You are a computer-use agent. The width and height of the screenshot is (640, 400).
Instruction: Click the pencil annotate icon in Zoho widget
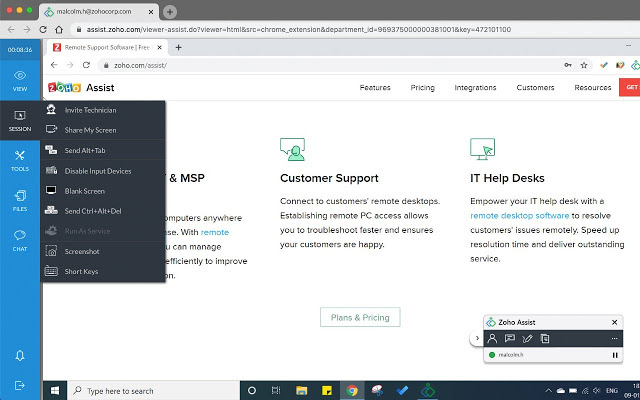[x=528, y=339]
